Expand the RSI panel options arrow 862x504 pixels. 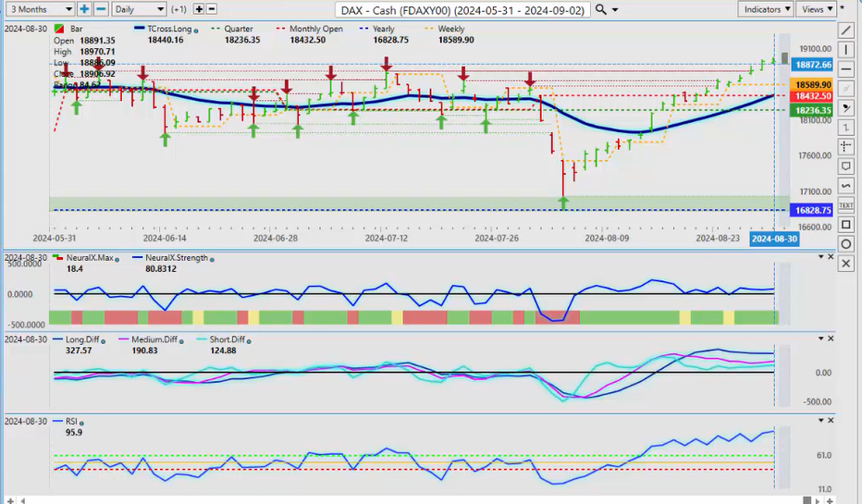(819, 421)
